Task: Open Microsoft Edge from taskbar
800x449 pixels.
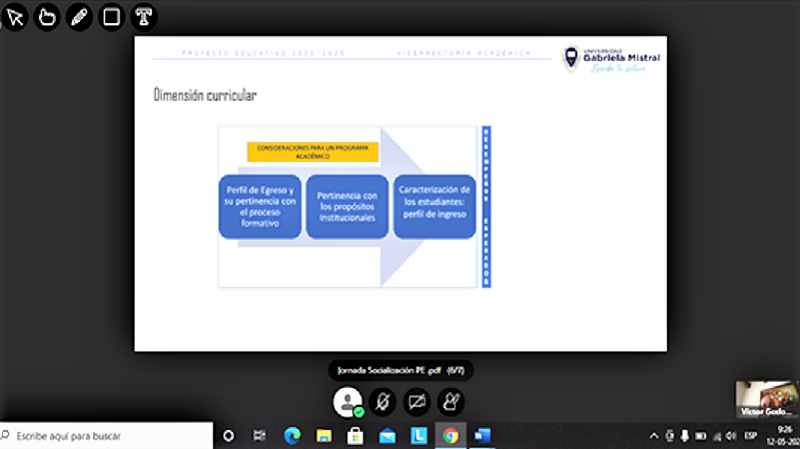Action: pos(292,436)
